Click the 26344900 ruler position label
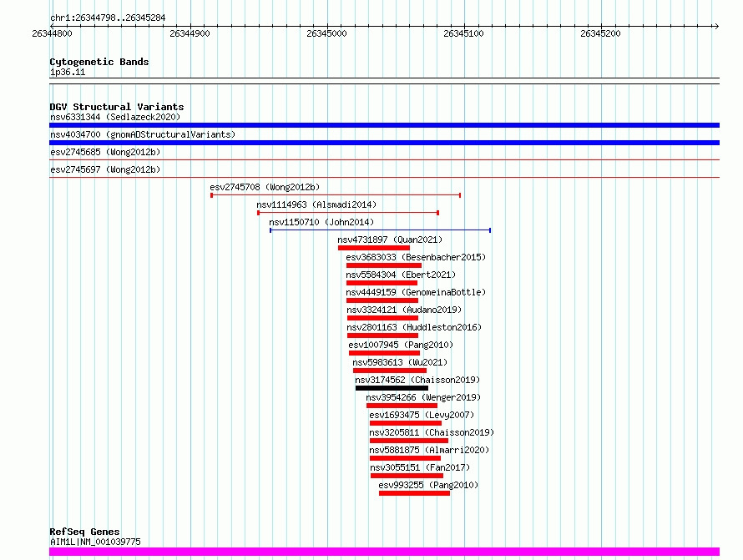Screen dimensions: 743x560 [x=190, y=33]
